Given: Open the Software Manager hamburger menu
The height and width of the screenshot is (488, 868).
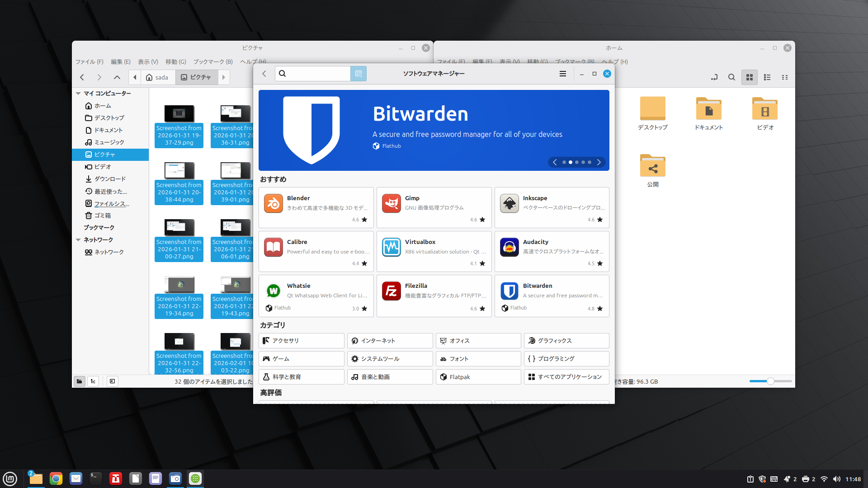Looking at the screenshot, I should tap(562, 74).
